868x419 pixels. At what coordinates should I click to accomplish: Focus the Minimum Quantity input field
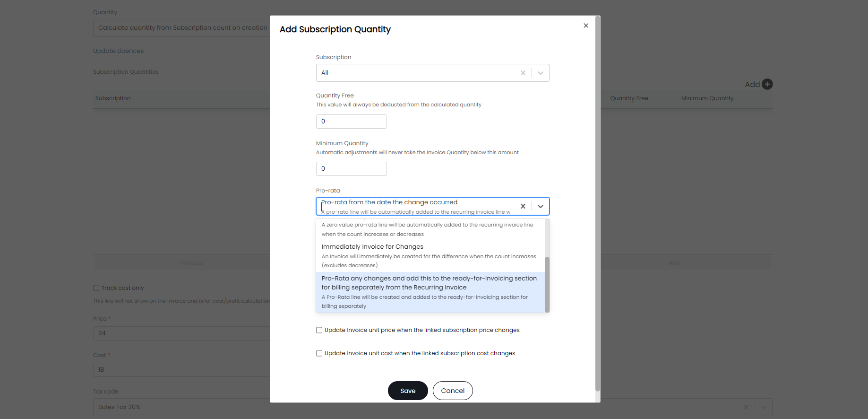coord(352,169)
